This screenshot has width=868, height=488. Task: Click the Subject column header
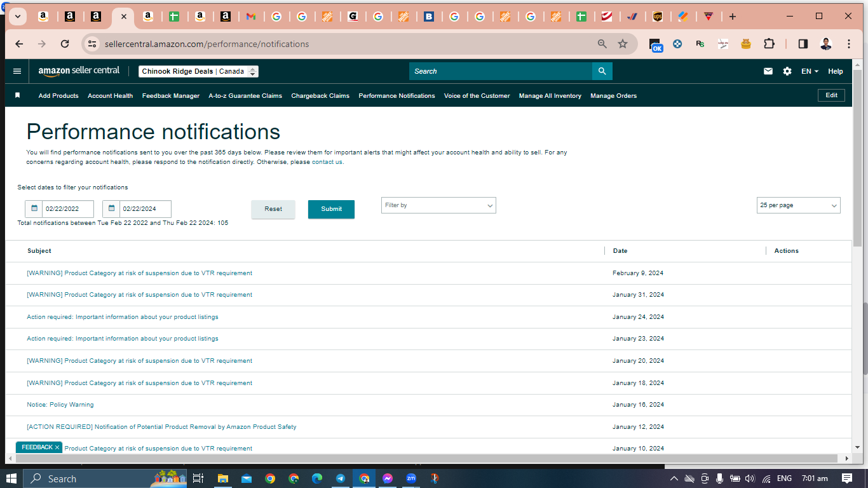pos(39,251)
